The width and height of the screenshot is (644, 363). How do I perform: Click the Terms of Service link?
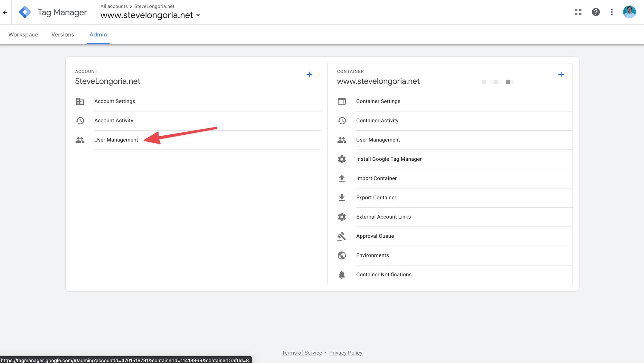point(302,353)
